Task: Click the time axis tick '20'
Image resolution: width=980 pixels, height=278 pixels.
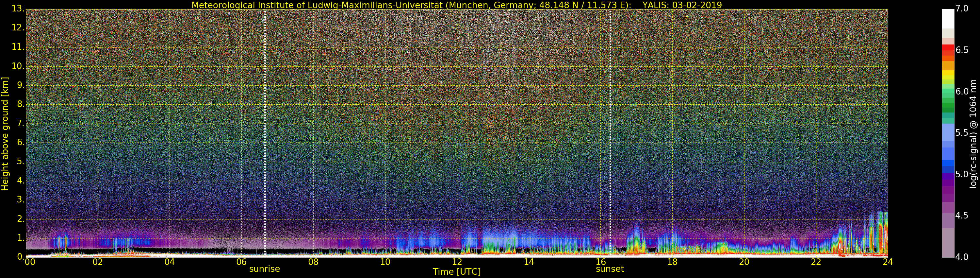Action: click(744, 262)
